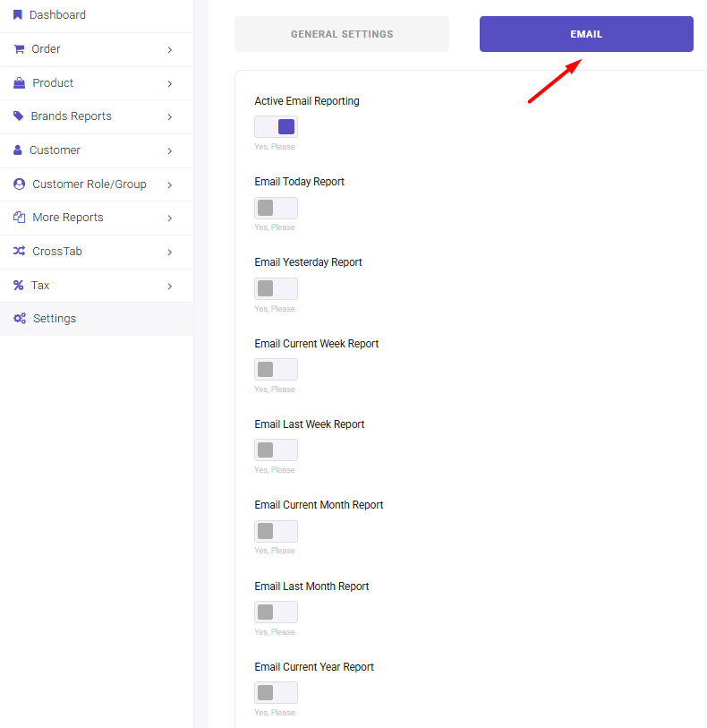Click the Customer person icon

pyautogui.click(x=18, y=150)
